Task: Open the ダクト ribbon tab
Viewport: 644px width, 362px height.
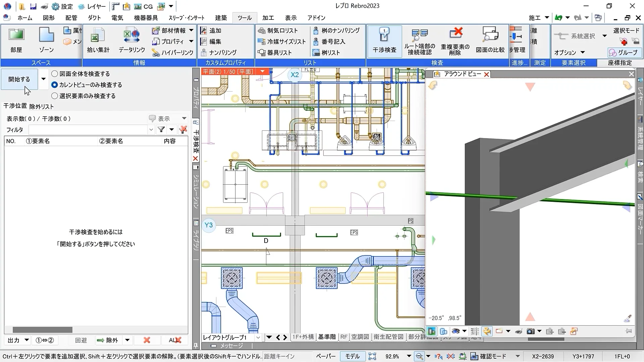Action: tap(94, 18)
